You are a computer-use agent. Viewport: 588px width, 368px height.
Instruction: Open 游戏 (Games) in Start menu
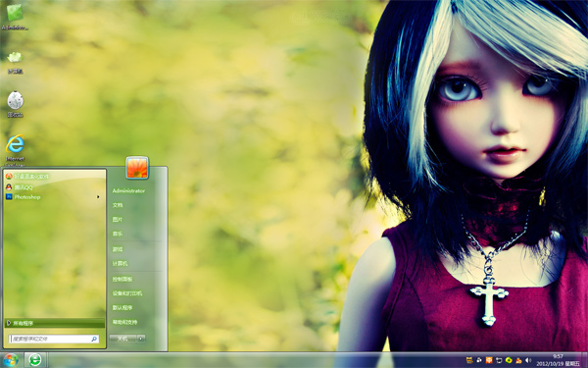point(118,249)
